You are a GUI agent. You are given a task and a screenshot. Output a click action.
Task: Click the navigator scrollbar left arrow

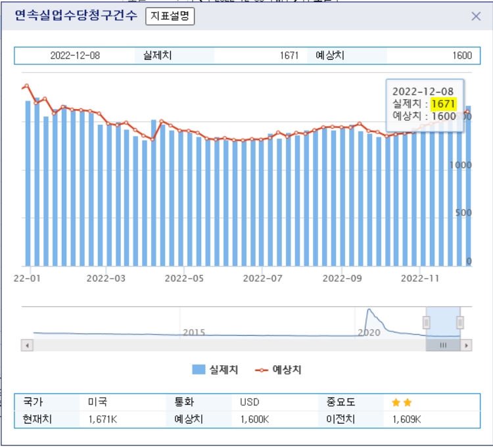coord(28,346)
